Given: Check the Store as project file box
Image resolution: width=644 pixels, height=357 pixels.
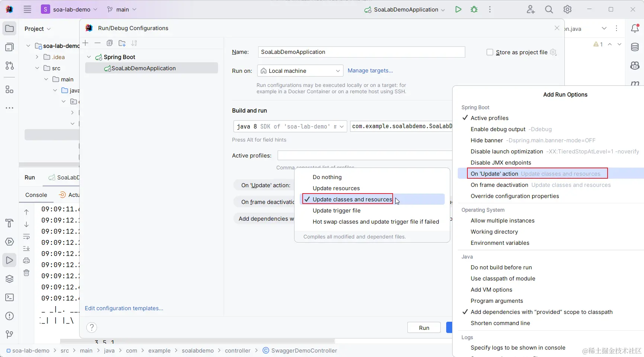Looking at the screenshot, I should click(x=490, y=52).
